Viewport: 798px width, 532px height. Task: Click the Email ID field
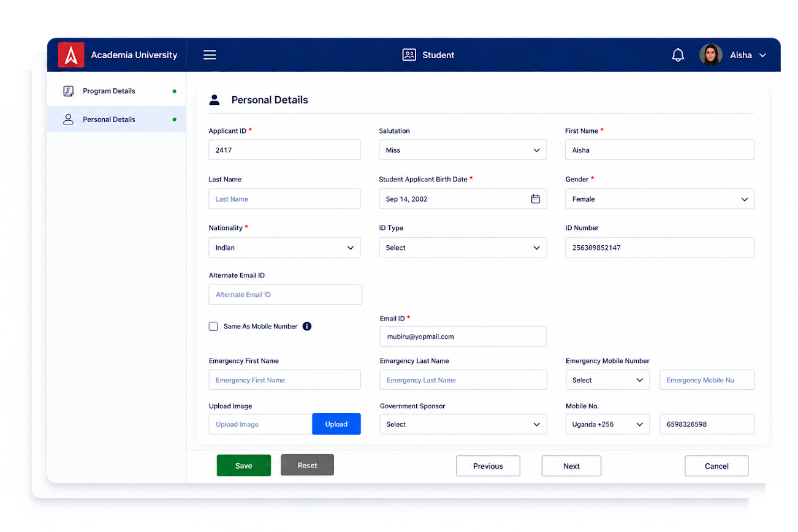(463, 336)
